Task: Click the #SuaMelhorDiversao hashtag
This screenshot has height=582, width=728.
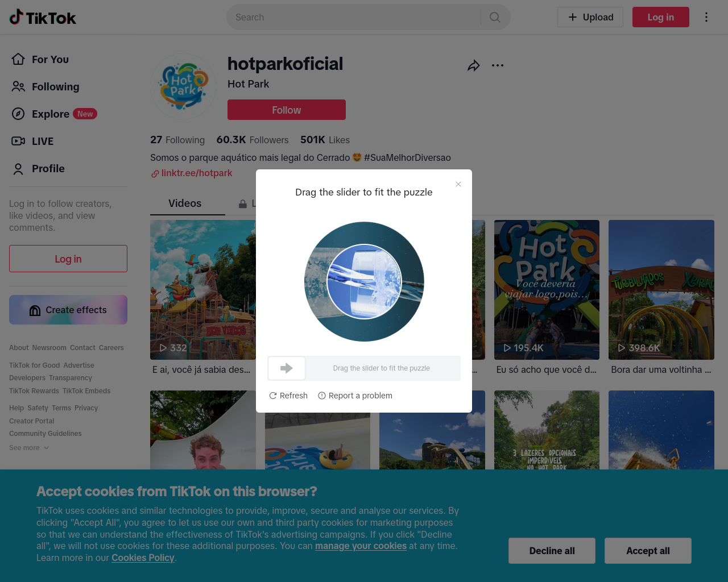Action: pos(407,157)
